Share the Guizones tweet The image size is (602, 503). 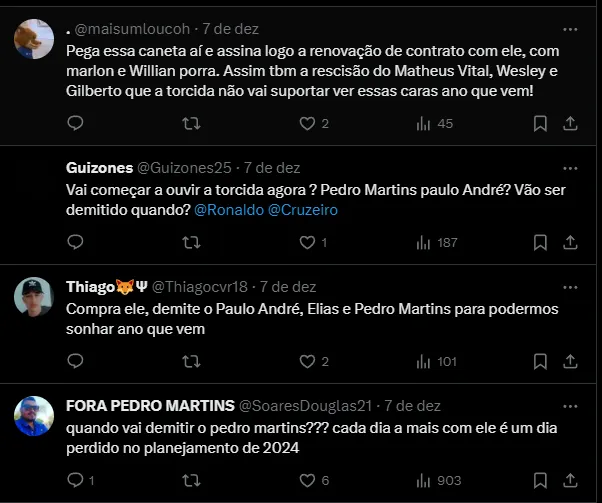coord(570,242)
